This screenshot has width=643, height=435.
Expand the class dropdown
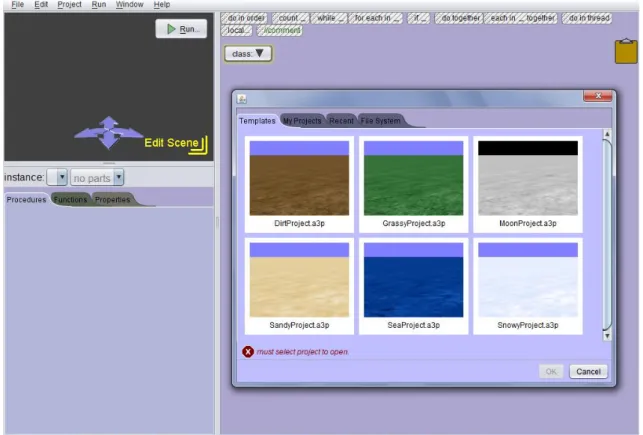click(248, 54)
